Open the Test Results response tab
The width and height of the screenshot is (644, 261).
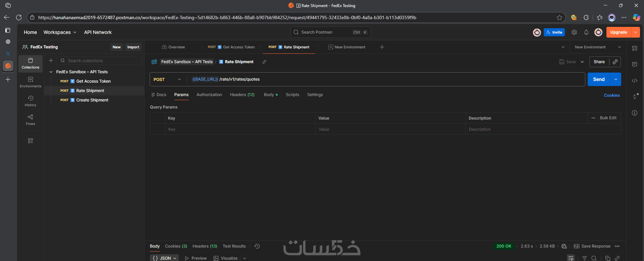coord(234,246)
